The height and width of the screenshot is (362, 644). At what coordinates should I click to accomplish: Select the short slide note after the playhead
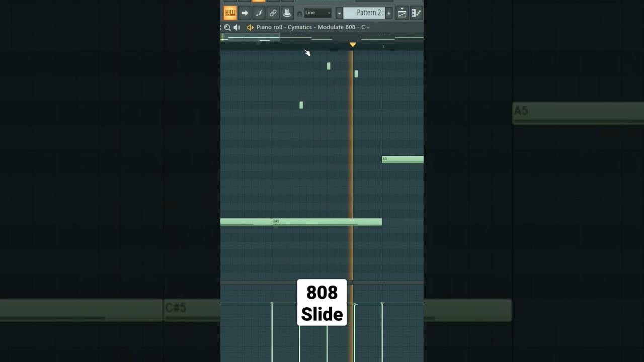click(x=356, y=74)
